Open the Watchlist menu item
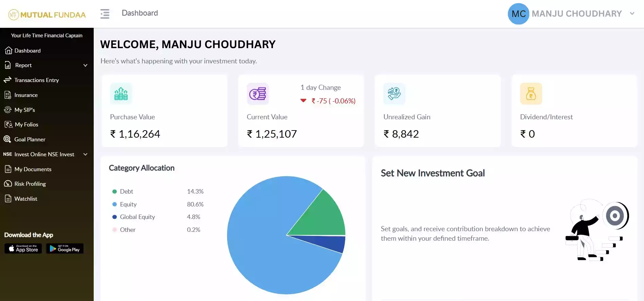The height and width of the screenshot is (301, 644). pos(26,199)
